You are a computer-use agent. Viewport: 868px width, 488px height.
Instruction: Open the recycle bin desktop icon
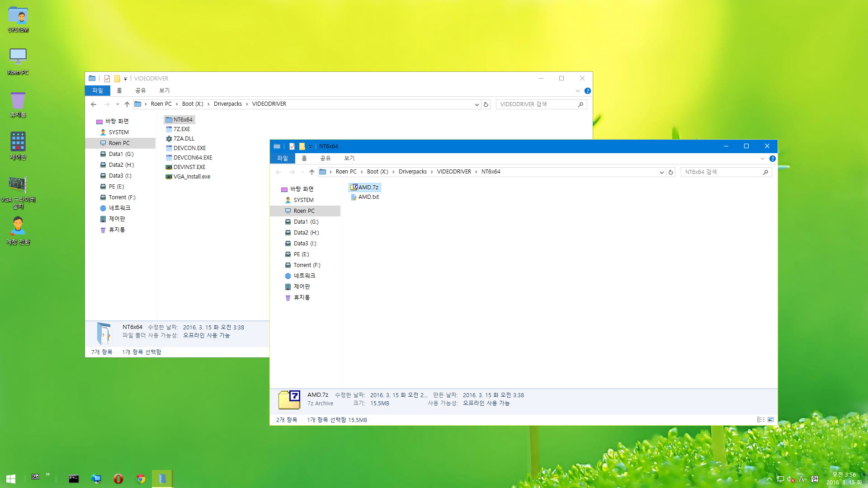pos(18,104)
